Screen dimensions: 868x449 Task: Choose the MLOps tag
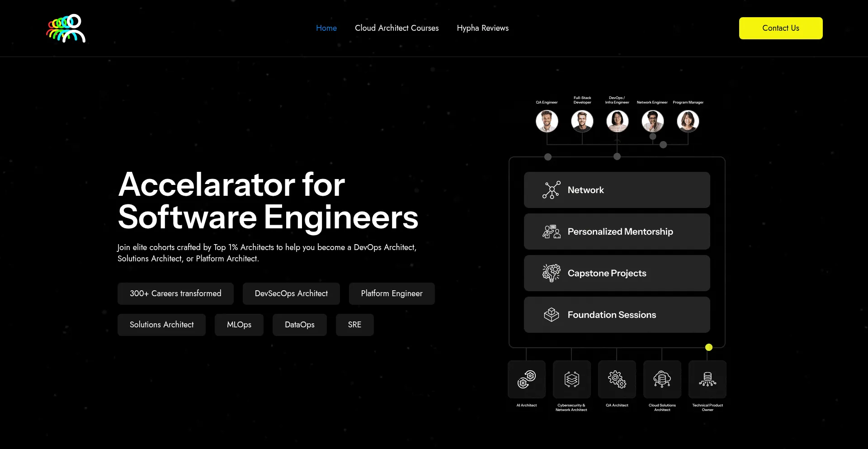(x=239, y=325)
